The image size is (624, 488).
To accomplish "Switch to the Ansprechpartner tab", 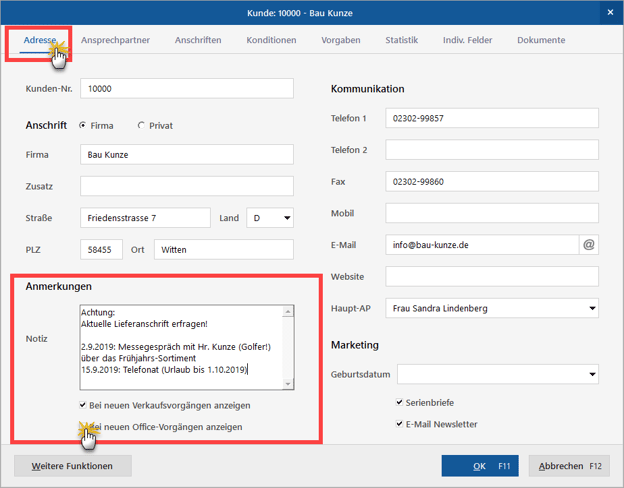I will [115, 40].
